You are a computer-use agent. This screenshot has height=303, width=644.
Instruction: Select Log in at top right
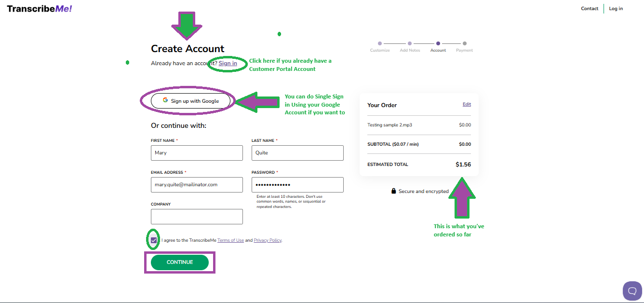[616, 8]
